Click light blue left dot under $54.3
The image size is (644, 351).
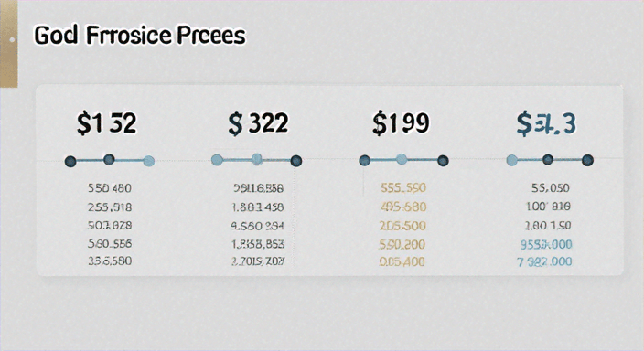point(511,160)
